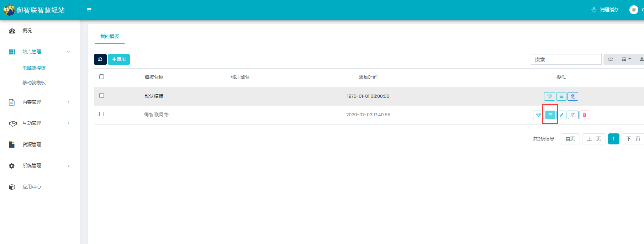Expand the 系统管理 sidebar menu
This screenshot has width=644, height=244.
pos(39,166)
